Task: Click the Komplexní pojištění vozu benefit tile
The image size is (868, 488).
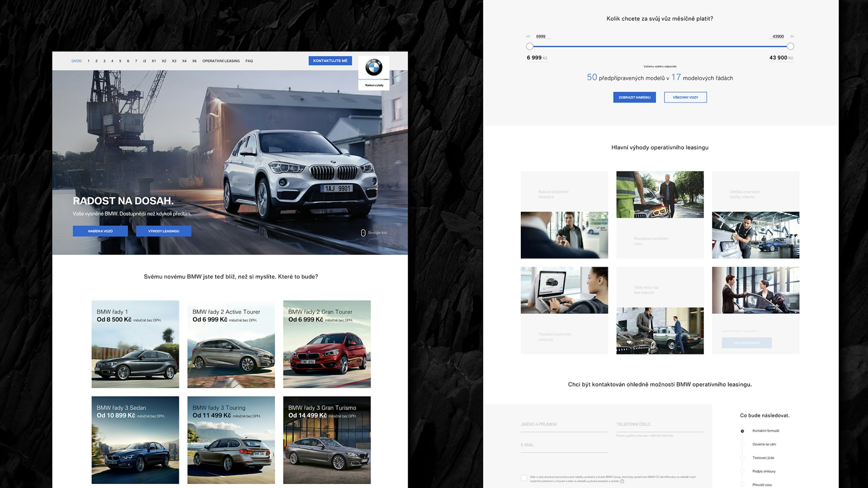Action: click(x=660, y=215)
